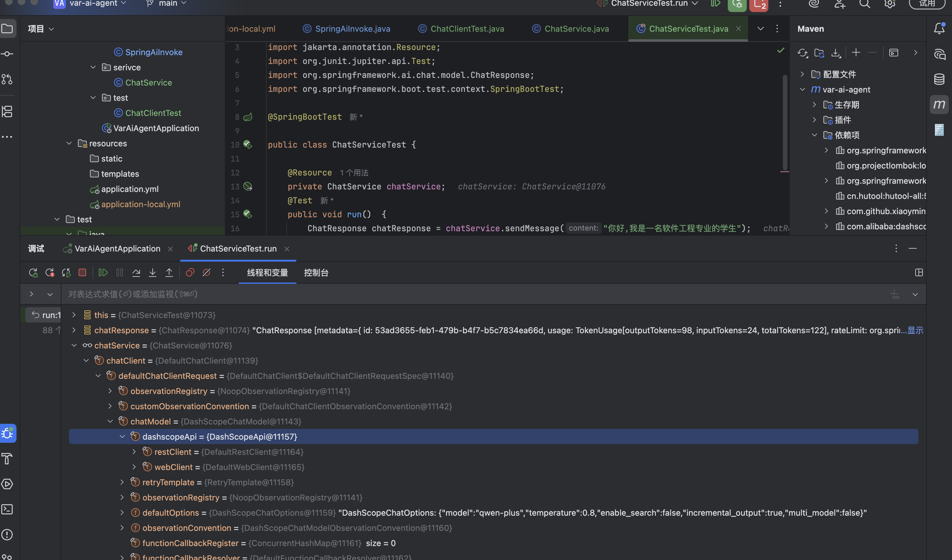952x560 pixels.
Task: Toggle mute breakpoints
Action: point(206,272)
